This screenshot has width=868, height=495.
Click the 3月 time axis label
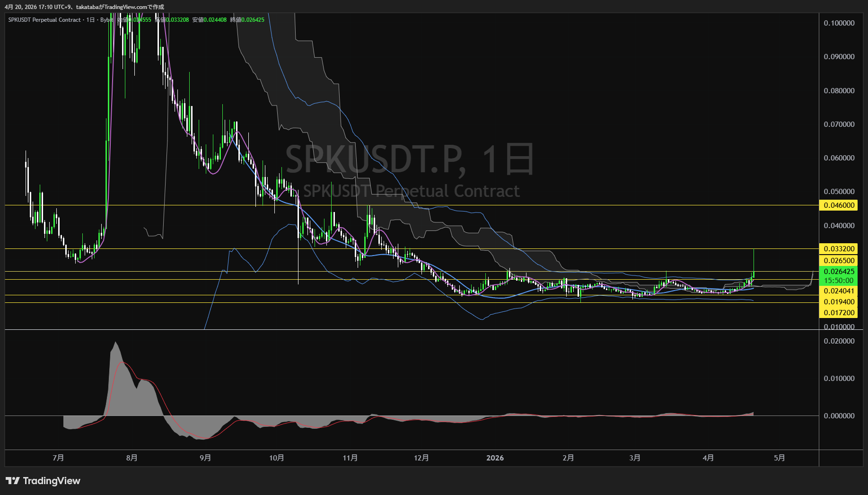click(x=635, y=458)
